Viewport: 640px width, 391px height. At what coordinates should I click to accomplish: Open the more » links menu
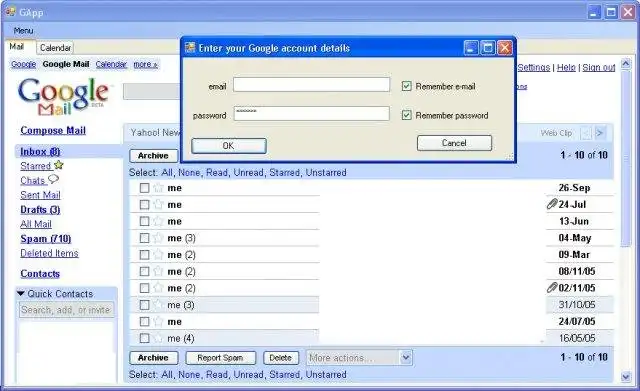tap(145, 64)
